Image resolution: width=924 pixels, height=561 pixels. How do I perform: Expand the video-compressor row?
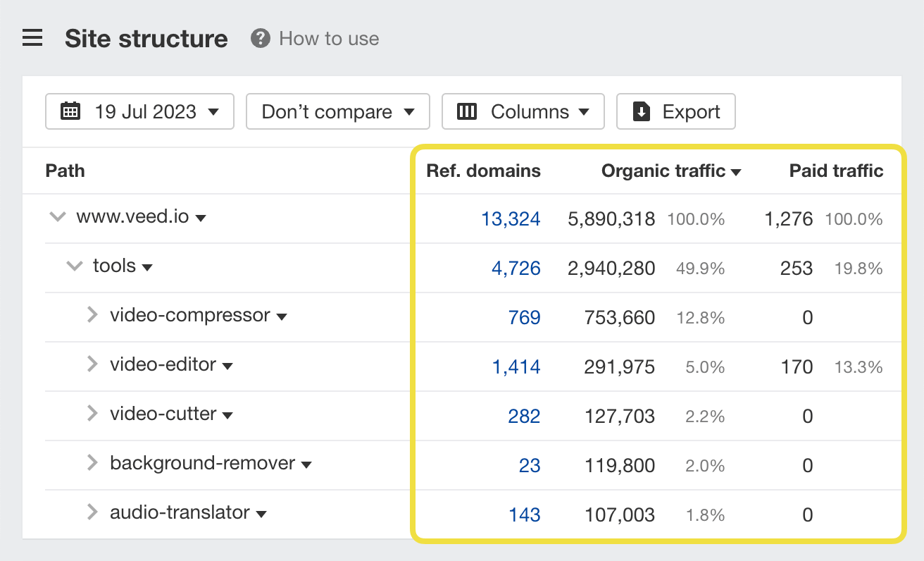tap(92, 315)
